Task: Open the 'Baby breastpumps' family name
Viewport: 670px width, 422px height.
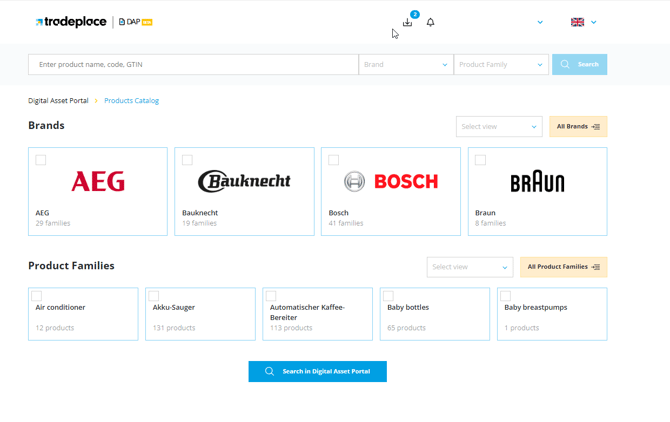Action: pos(536,308)
